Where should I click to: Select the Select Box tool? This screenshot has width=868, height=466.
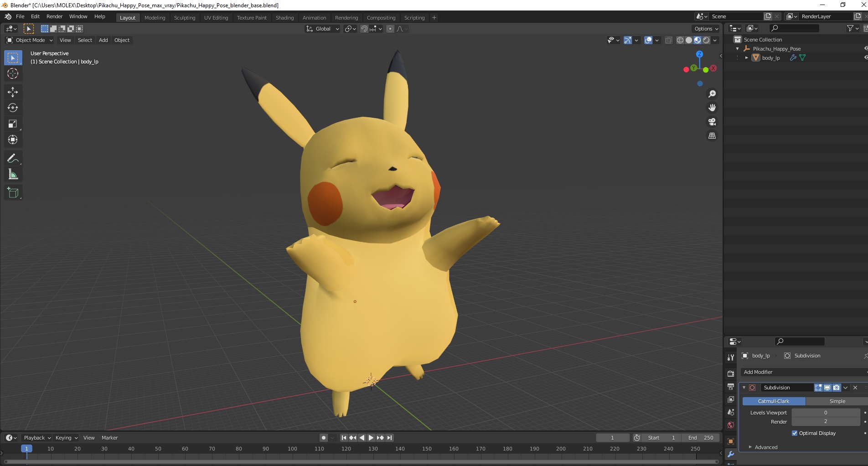point(13,58)
